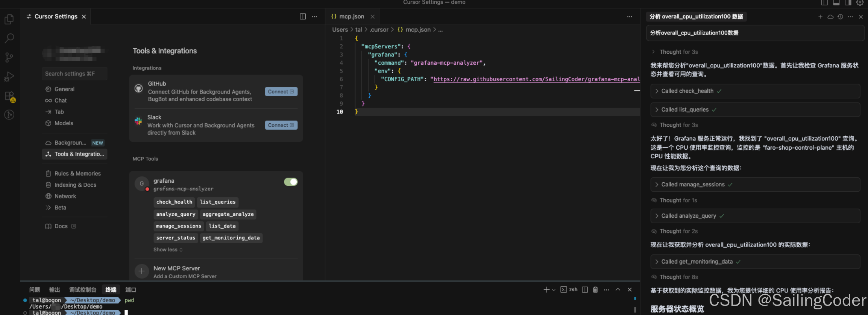
Task: Click the check_health tool chip
Action: coord(174,202)
